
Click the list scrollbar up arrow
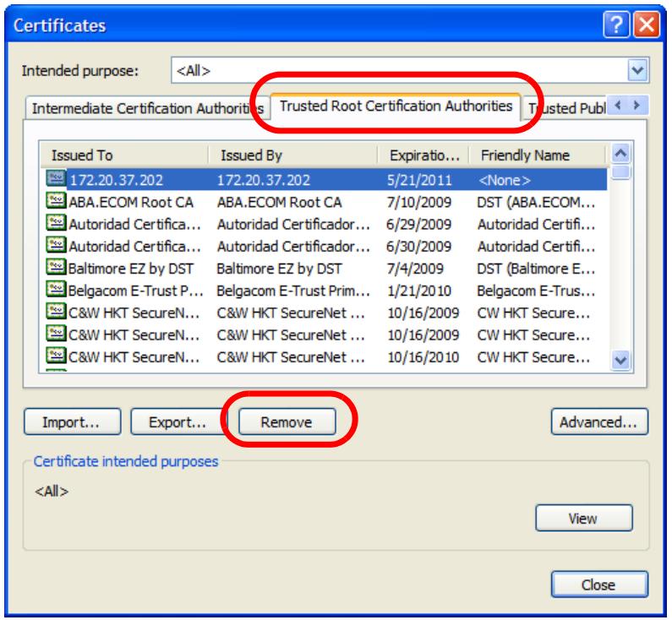[x=620, y=153]
